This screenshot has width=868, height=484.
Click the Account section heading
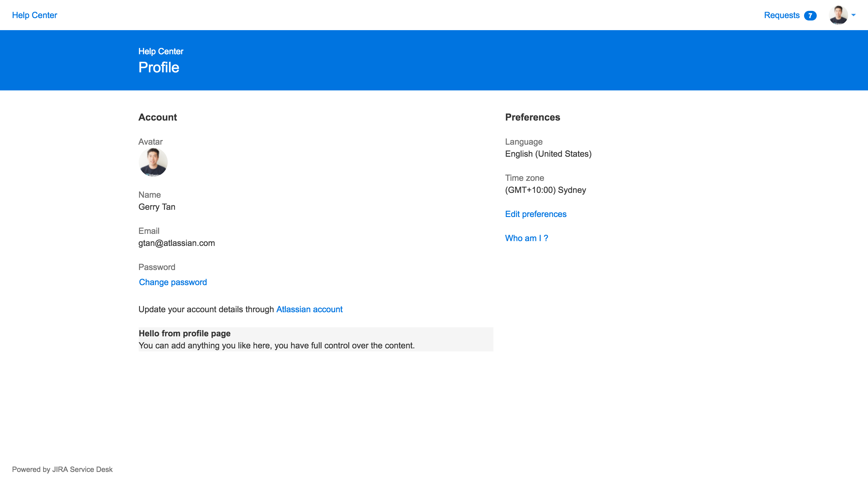coord(158,117)
